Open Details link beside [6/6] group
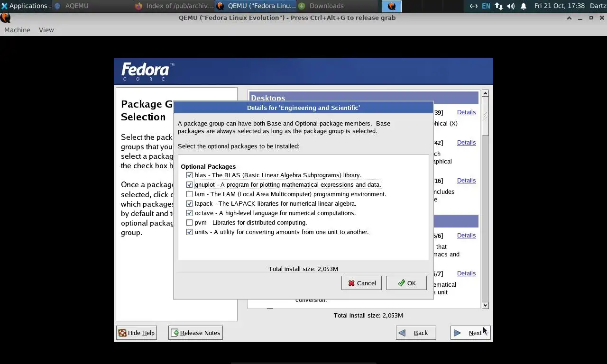The width and height of the screenshot is (607, 364). click(x=466, y=236)
